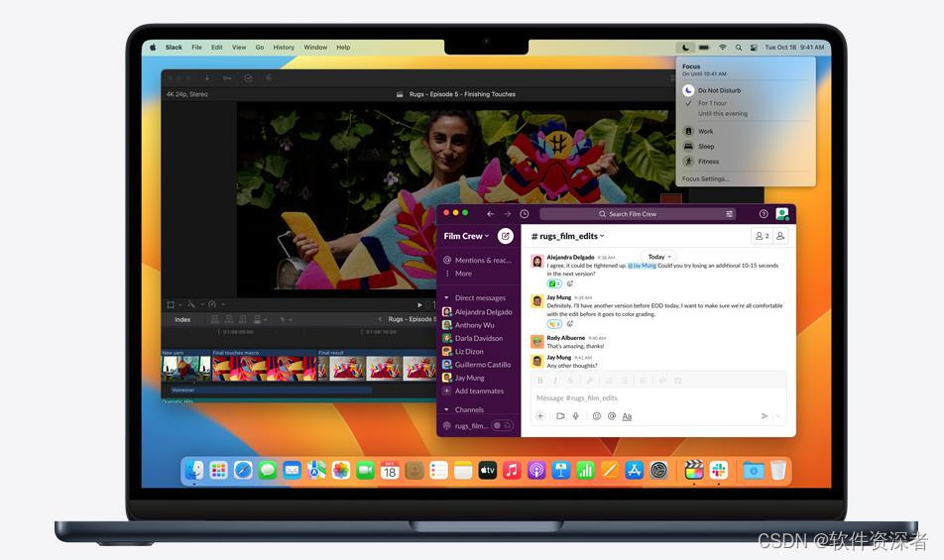This screenshot has width=944, height=560.
Task: Click the compose new message icon in Slack
Action: (505, 237)
